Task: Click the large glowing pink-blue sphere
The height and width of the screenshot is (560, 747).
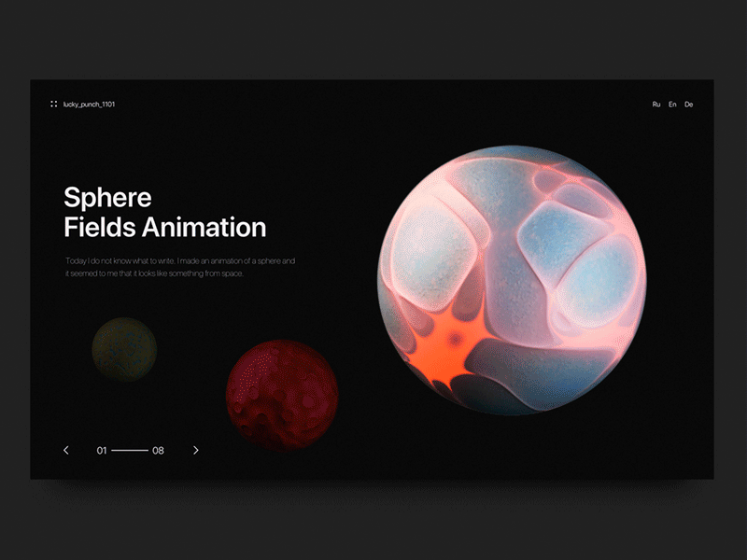Action: point(512,280)
